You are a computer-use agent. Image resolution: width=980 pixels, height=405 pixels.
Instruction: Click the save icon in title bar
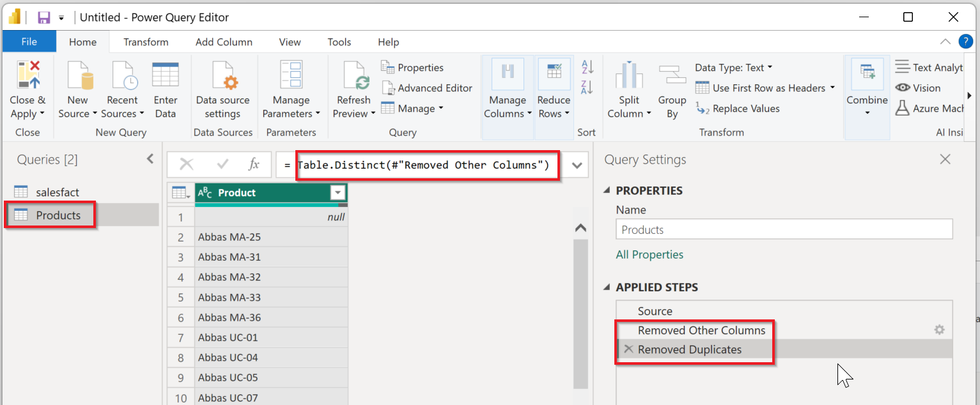click(43, 17)
